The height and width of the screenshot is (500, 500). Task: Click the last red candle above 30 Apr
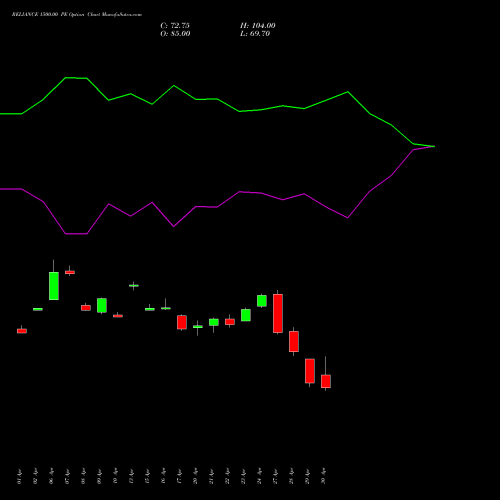tap(326, 381)
